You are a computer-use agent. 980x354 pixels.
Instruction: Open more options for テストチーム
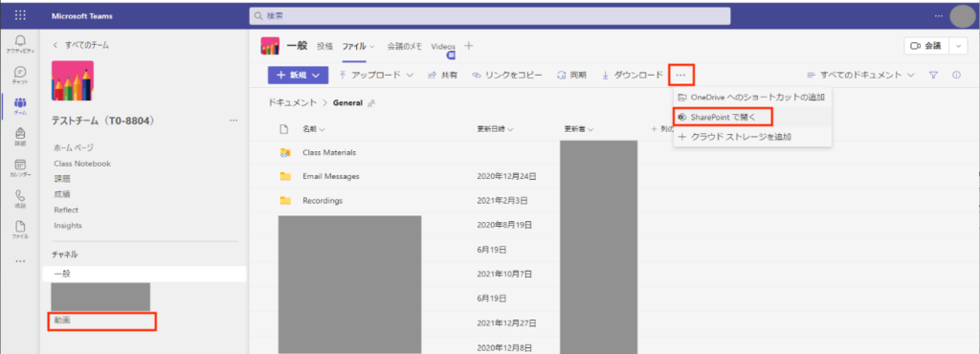coord(234,120)
